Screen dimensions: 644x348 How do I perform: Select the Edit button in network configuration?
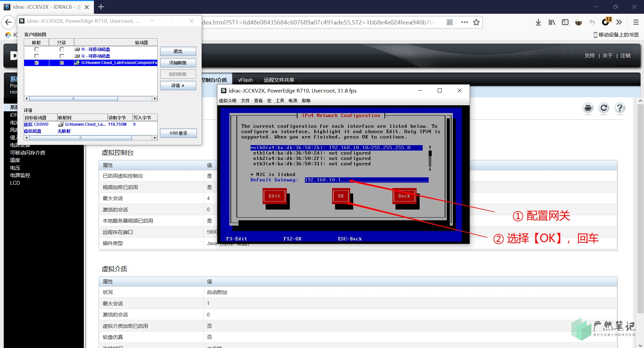pos(274,196)
